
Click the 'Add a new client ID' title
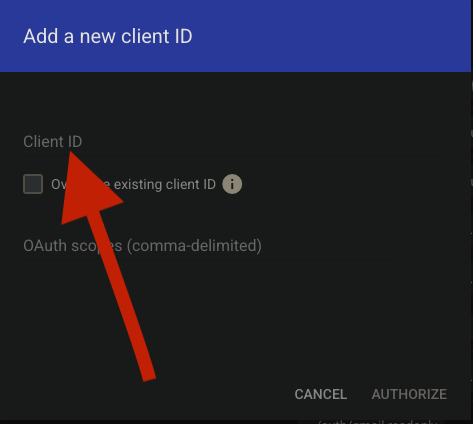108,36
